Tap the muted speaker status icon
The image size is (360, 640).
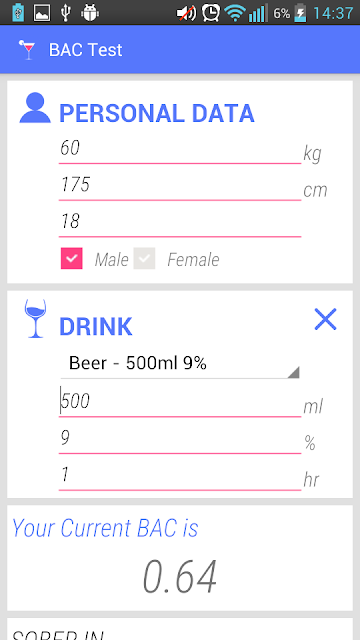tap(186, 13)
